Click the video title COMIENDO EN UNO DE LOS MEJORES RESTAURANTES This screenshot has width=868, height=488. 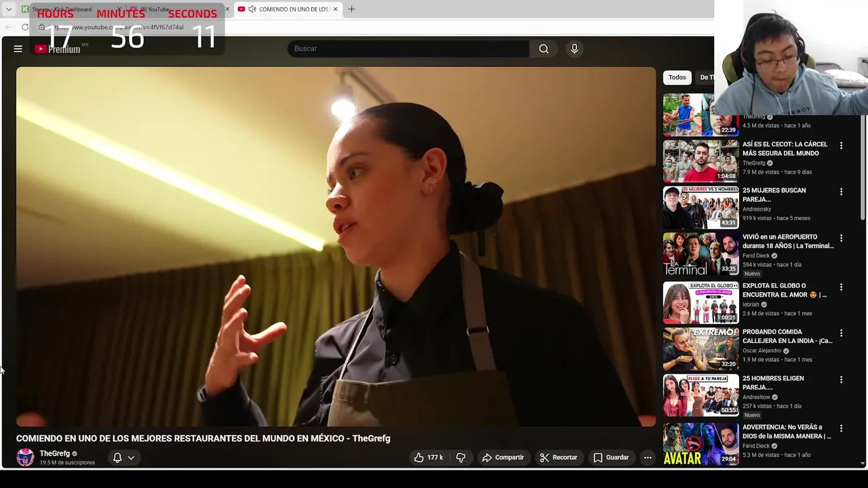(x=203, y=439)
